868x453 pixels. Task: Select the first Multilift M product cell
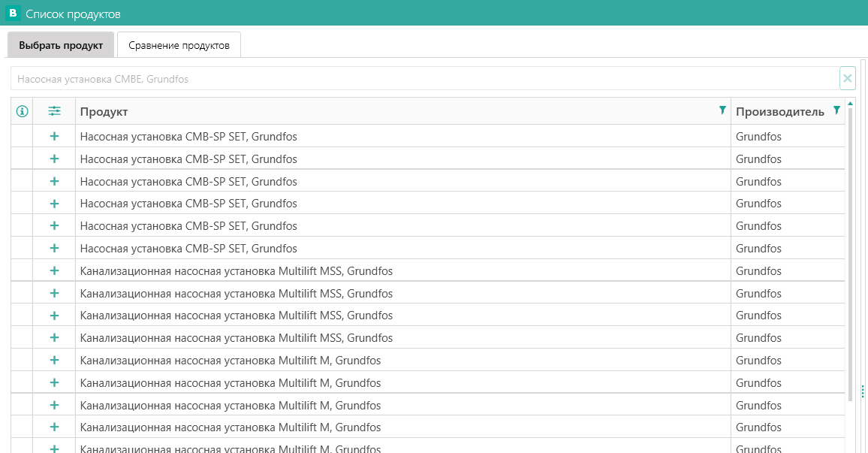[402, 360]
